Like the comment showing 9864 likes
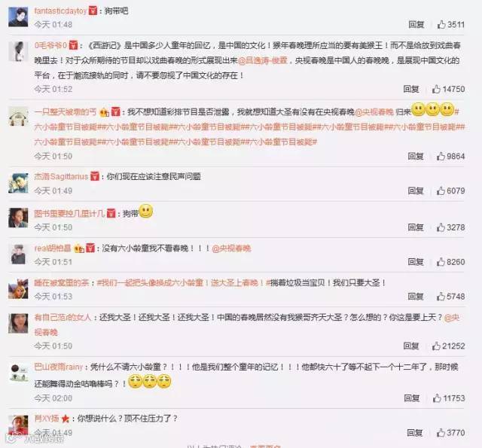The image size is (482, 448). [x=441, y=156]
